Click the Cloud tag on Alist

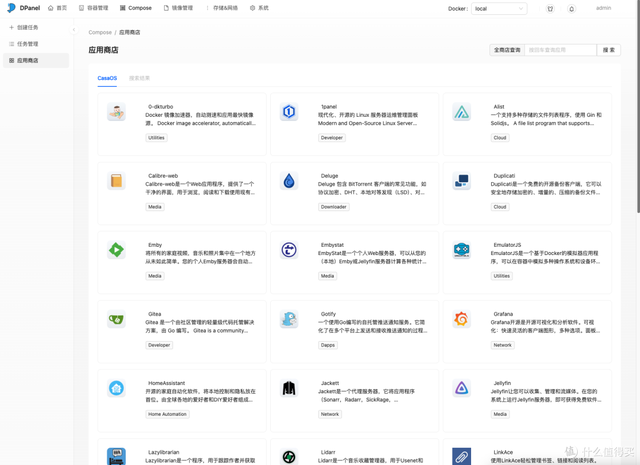tap(500, 138)
